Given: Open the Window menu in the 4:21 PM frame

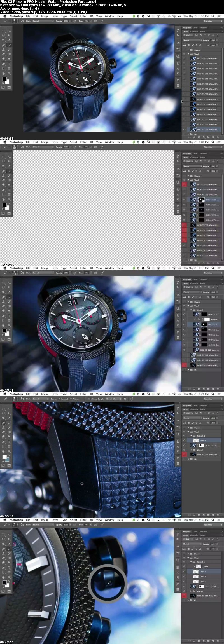Looking at the screenshot, I should pos(109,394).
